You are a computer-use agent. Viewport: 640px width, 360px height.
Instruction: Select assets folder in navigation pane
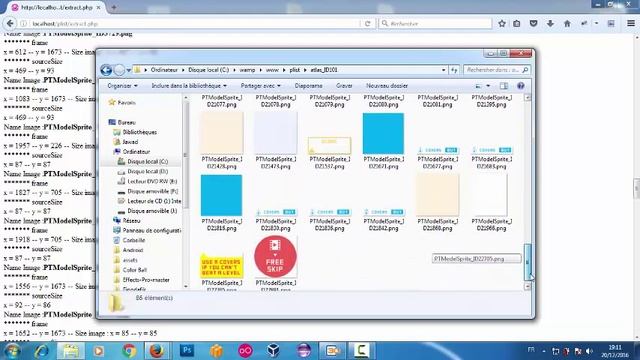[126, 260]
